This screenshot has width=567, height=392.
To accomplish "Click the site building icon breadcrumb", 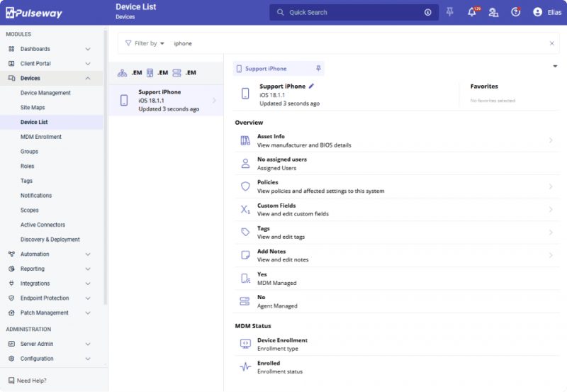I will coord(150,73).
